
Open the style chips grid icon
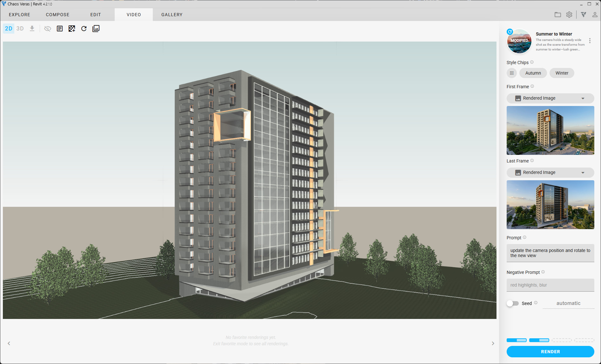(x=512, y=73)
